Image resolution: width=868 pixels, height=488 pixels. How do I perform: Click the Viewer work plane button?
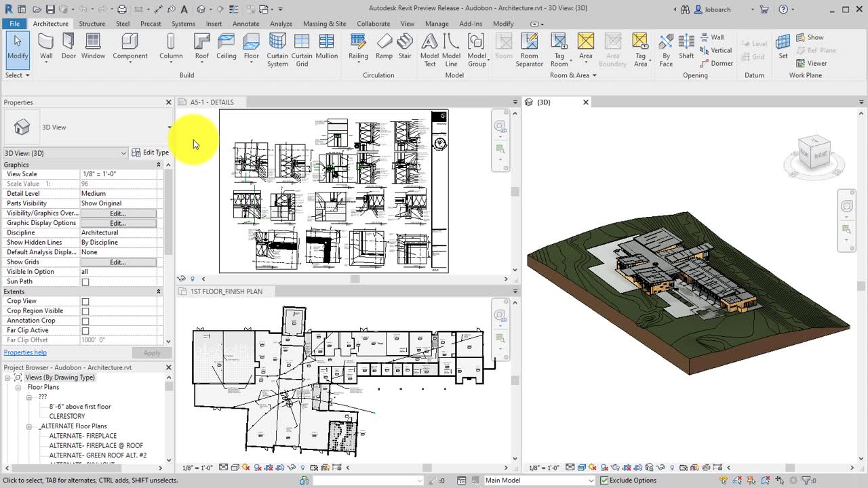coord(812,63)
